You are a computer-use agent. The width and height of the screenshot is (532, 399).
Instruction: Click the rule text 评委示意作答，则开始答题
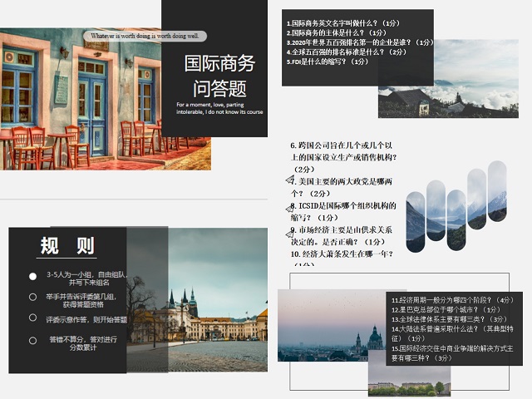(86, 319)
